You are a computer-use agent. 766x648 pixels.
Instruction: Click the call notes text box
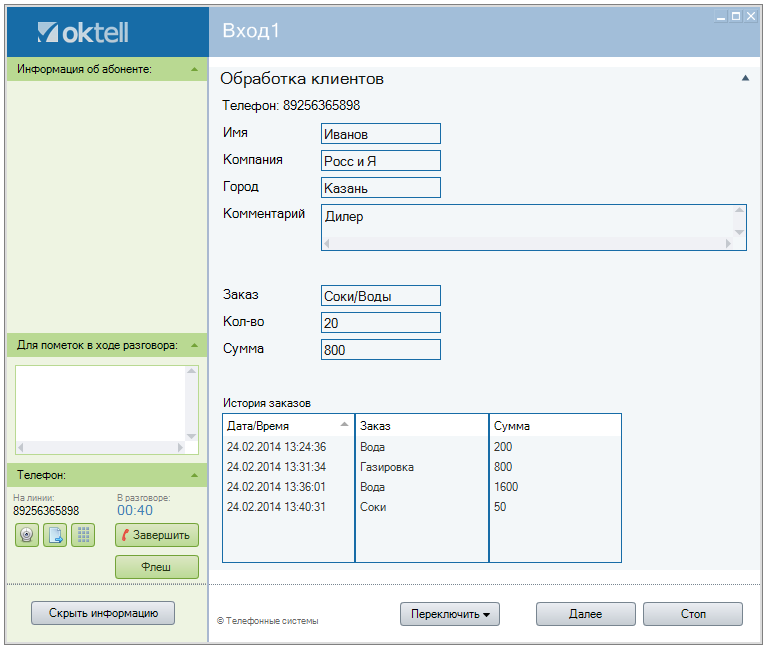click(x=100, y=402)
